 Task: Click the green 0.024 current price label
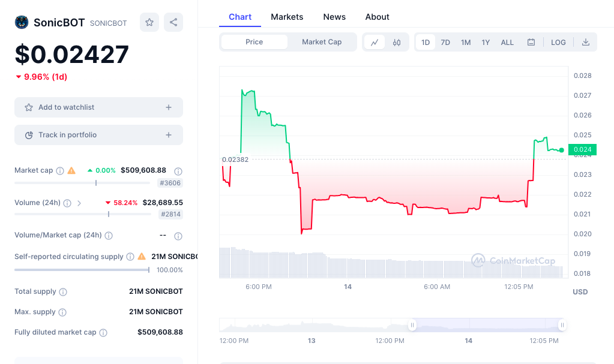[582, 149]
